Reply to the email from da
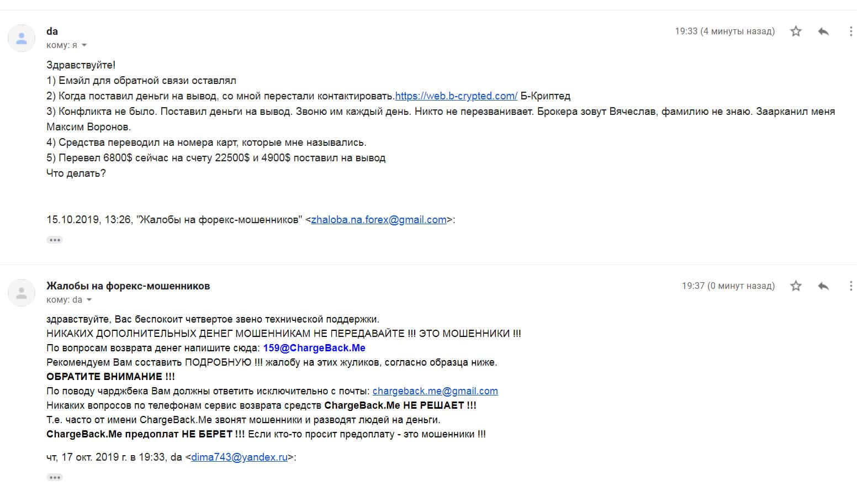 [x=823, y=31]
